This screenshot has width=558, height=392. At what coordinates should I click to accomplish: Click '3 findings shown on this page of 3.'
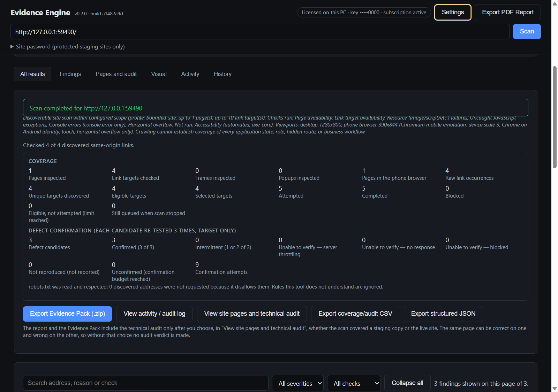click(x=481, y=384)
